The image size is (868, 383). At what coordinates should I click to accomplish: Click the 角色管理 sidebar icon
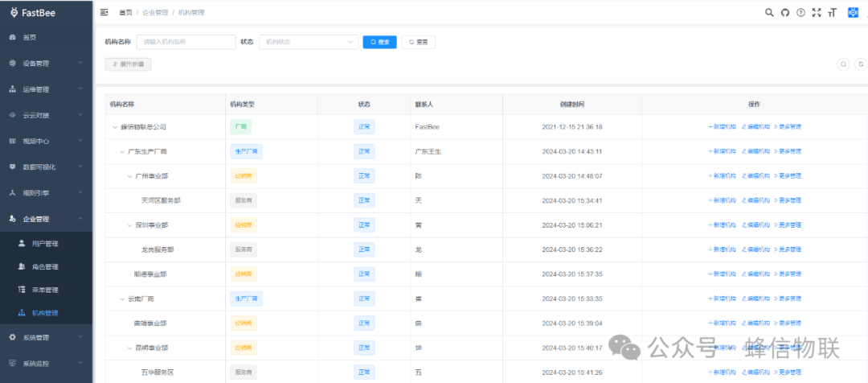point(22,266)
